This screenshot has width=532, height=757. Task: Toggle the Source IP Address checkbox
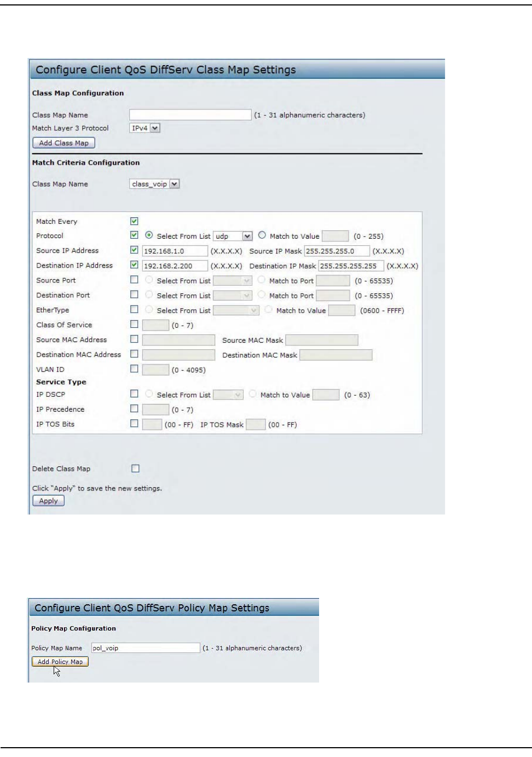coord(134,250)
